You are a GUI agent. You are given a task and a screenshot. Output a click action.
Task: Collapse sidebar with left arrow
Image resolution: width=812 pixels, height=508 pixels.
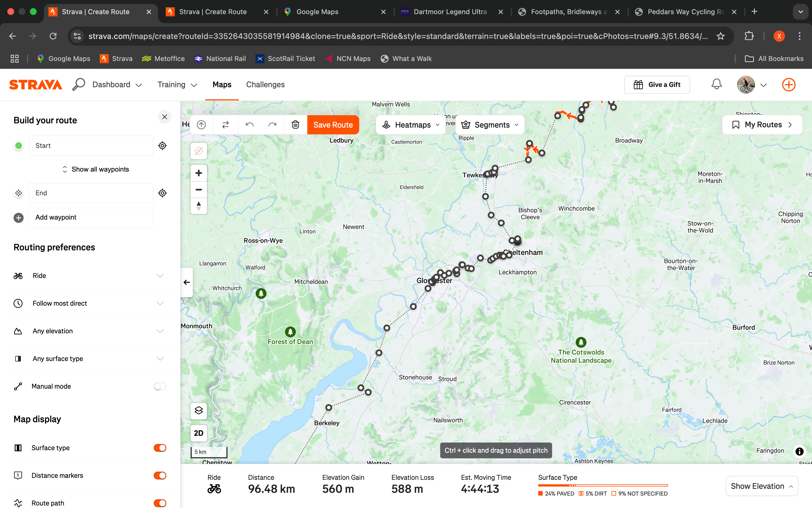coord(187,282)
